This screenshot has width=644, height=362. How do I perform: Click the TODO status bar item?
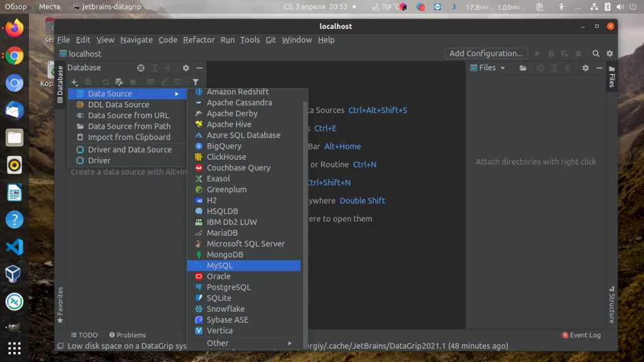click(85, 335)
